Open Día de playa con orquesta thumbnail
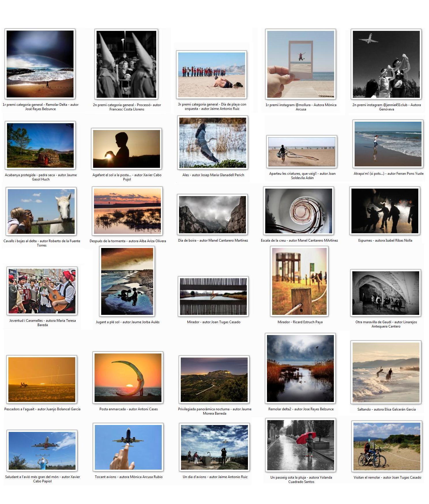The image size is (429, 504). (x=212, y=75)
